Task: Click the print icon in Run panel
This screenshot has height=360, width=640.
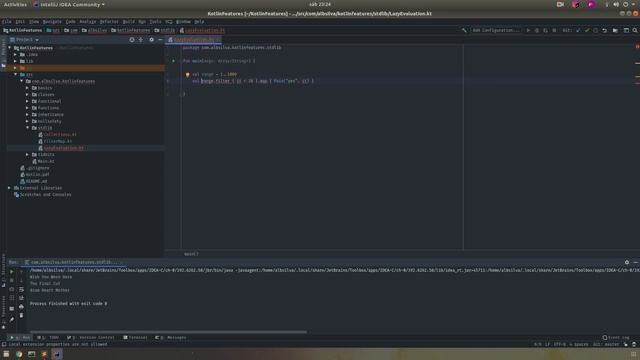Action: click(21, 307)
